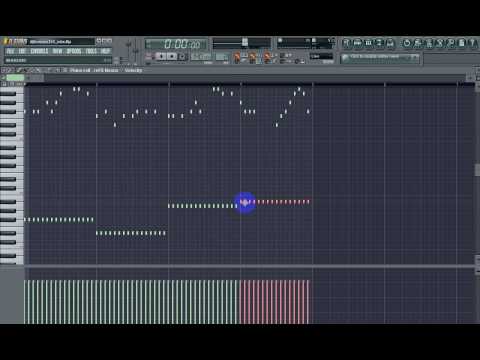The height and width of the screenshot is (360, 480).
Task: Click the circular arrow shortcut icon
Action: [407, 43]
